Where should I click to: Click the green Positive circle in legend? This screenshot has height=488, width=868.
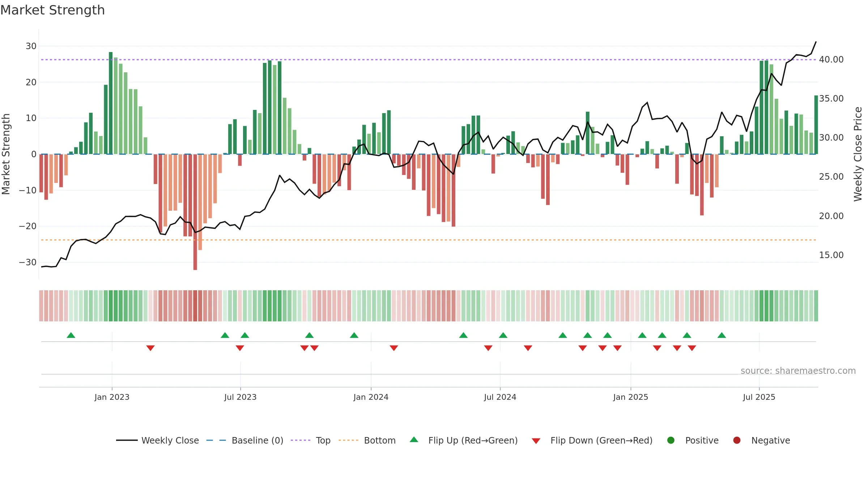[x=671, y=440]
